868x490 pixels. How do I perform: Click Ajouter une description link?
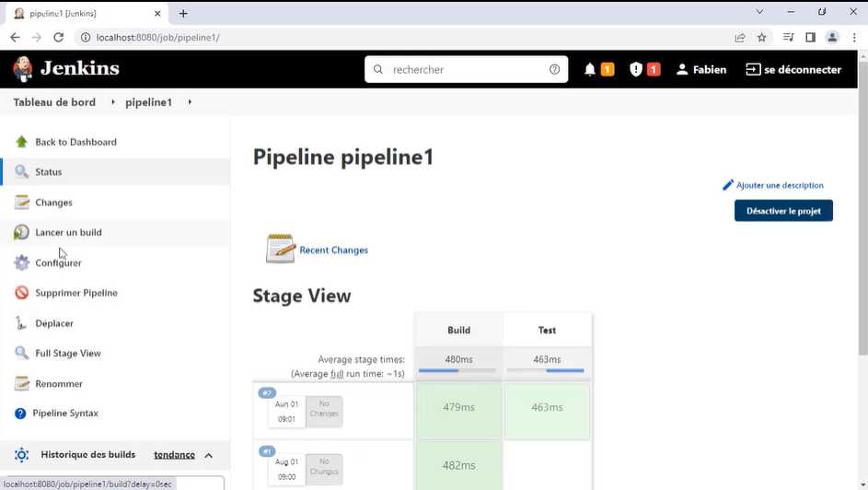pyautogui.click(x=780, y=185)
